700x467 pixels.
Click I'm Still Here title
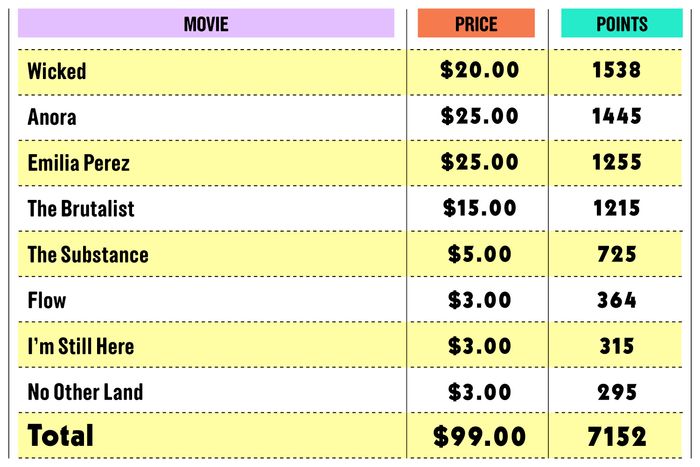pos(81,346)
